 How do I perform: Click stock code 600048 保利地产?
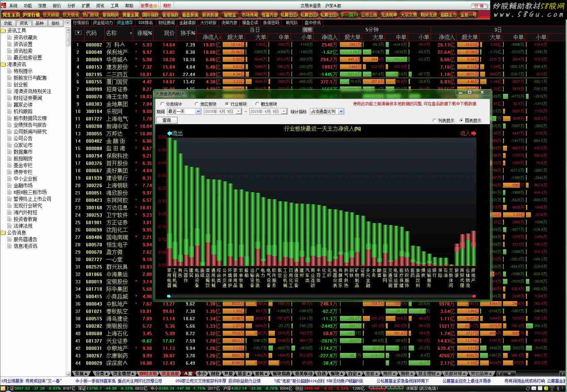pos(94,52)
